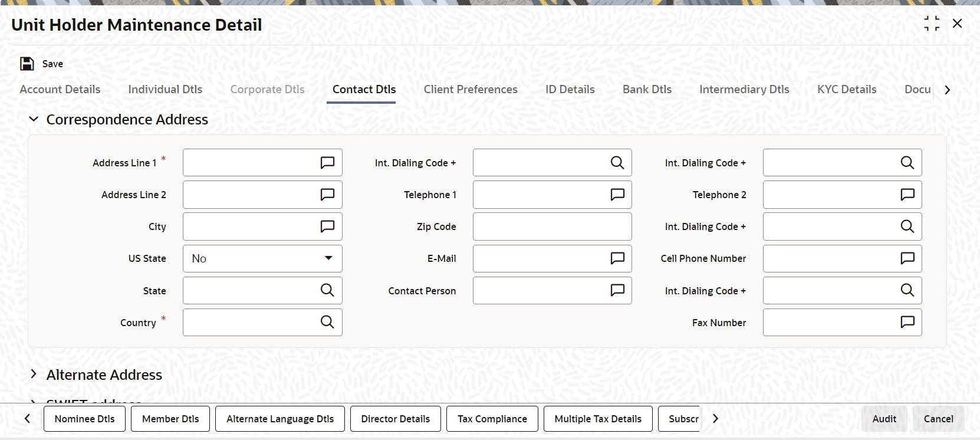Open comment popup icon for E-Mail field
Image resolution: width=980 pixels, height=440 pixels.
coord(617,258)
